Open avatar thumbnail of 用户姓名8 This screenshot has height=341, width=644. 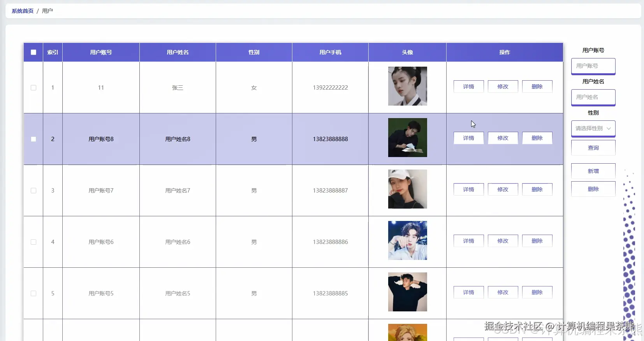tap(408, 138)
